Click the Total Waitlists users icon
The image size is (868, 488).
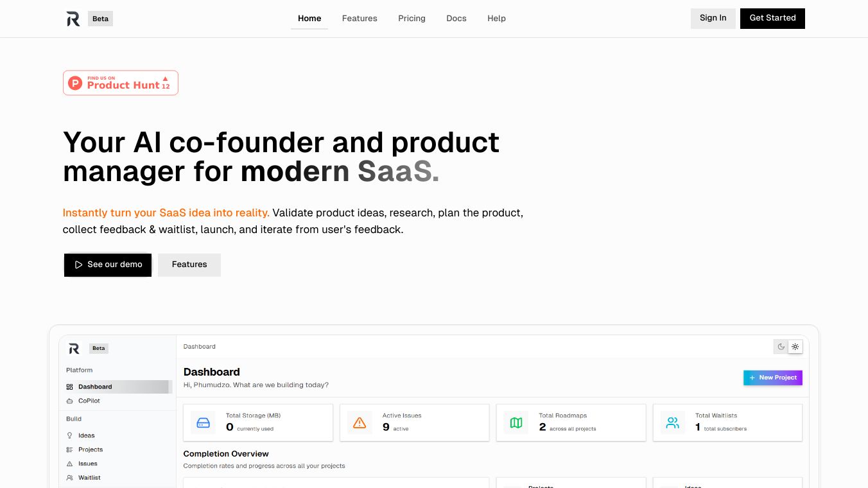tap(672, 423)
